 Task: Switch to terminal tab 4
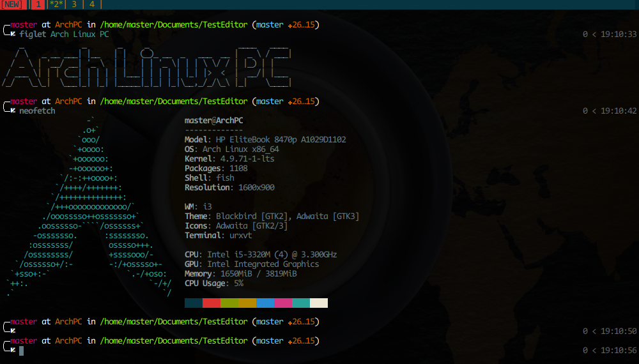[92, 4]
